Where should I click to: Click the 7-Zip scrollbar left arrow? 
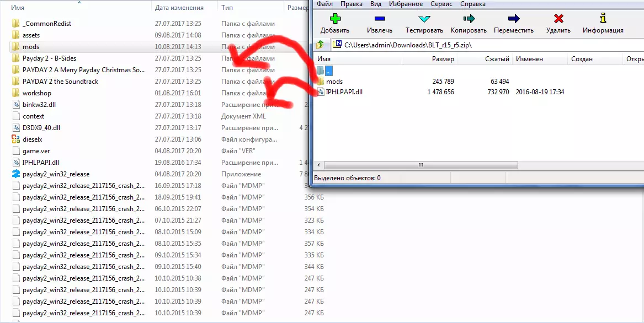coord(319,165)
